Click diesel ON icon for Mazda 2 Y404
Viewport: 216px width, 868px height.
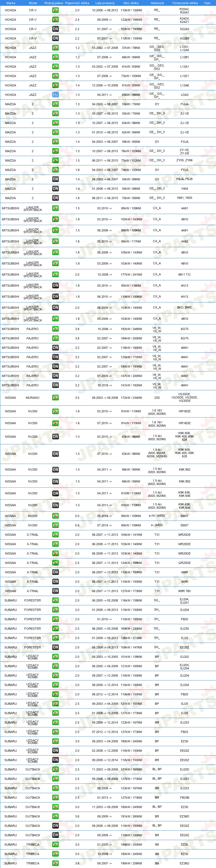[56, 189]
